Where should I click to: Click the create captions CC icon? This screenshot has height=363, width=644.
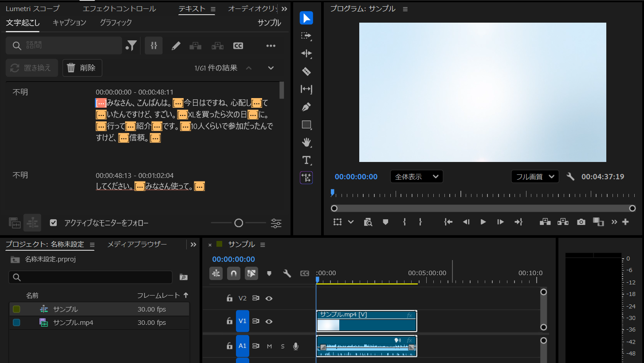tap(238, 46)
